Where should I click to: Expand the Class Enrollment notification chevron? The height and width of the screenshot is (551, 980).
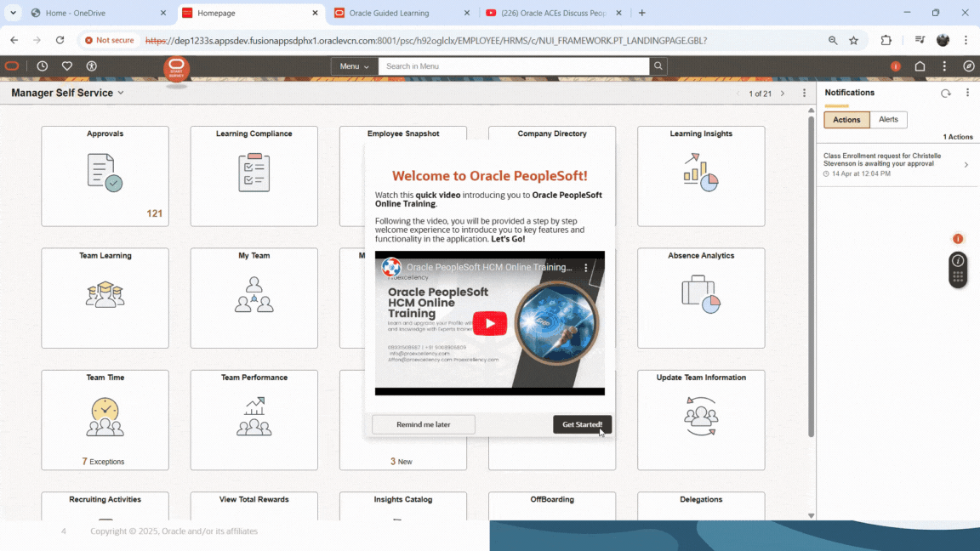pos(966,165)
